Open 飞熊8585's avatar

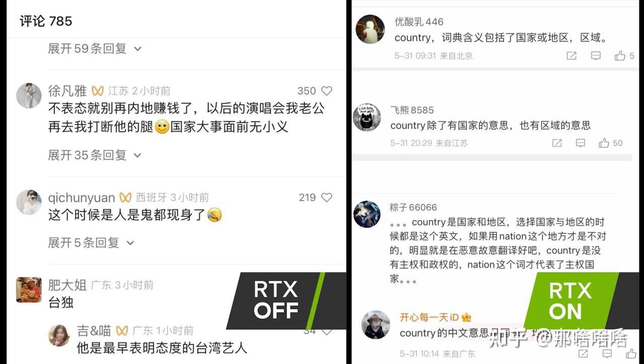pyautogui.click(x=366, y=117)
